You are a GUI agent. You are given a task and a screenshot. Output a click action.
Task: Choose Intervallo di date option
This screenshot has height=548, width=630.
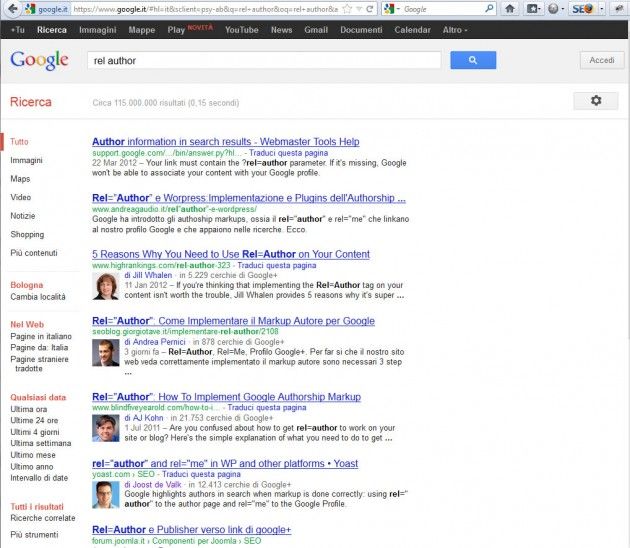point(39,478)
